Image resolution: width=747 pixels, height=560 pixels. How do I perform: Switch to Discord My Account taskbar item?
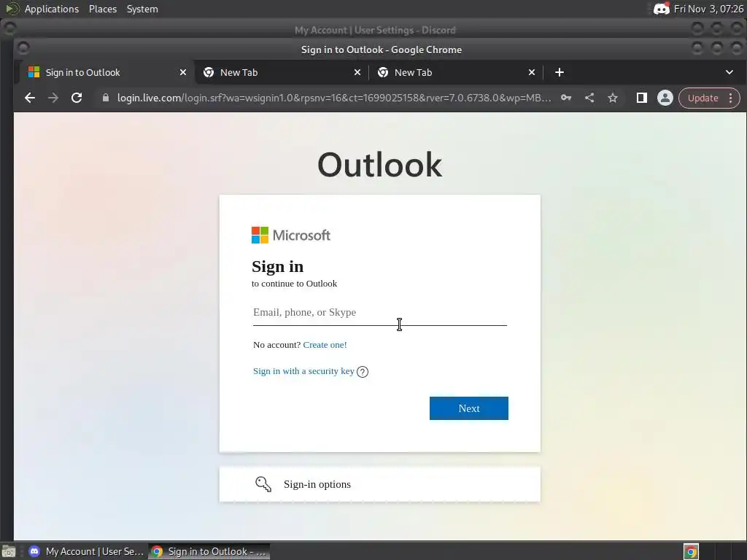pyautogui.click(x=86, y=551)
